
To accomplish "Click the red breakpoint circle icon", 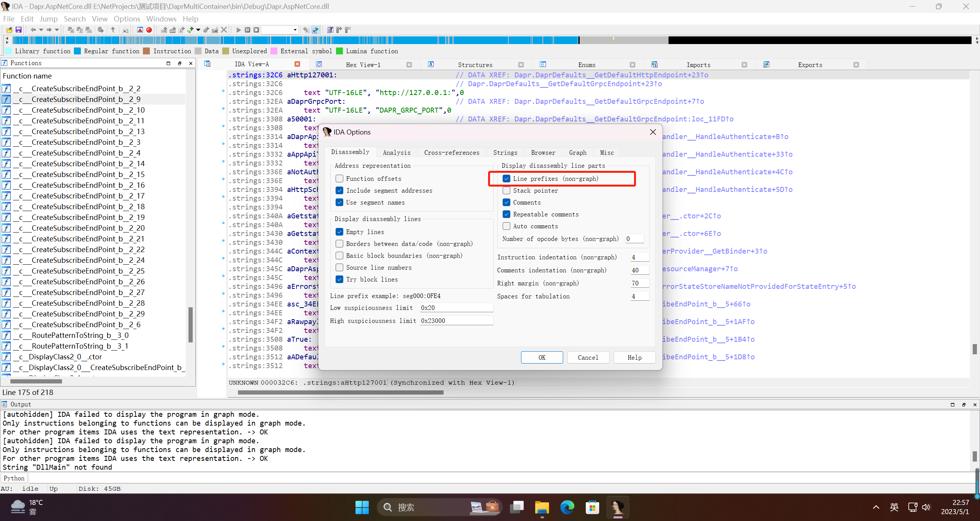I will click(x=149, y=30).
